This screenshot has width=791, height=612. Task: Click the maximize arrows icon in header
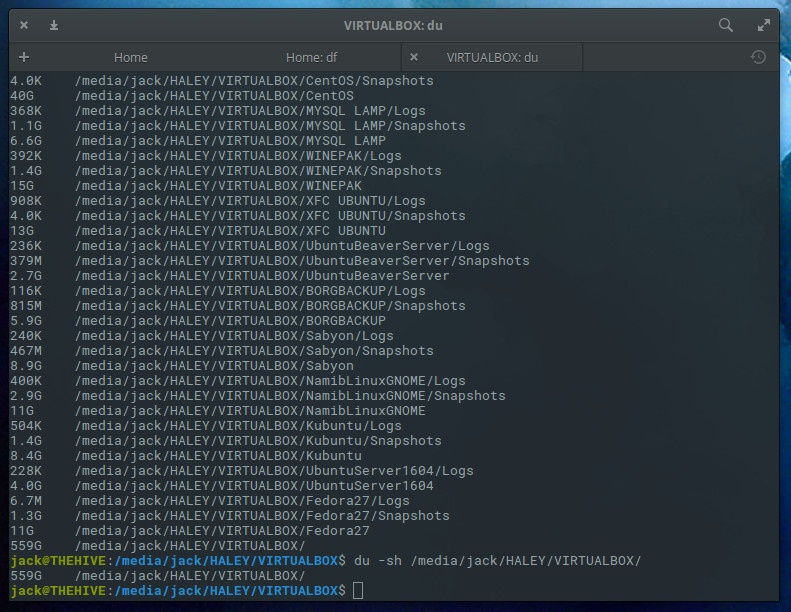click(762, 25)
